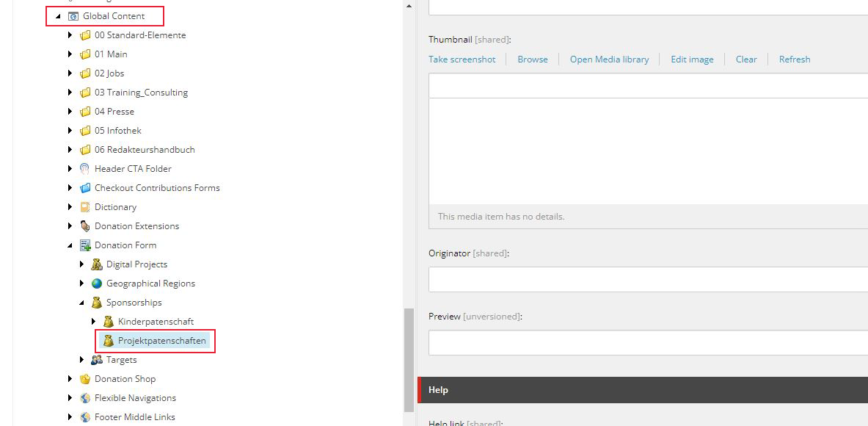The width and height of the screenshot is (868, 426).
Task: Click the 00 Standard-Elemente folder icon
Action: pyautogui.click(x=84, y=35)
